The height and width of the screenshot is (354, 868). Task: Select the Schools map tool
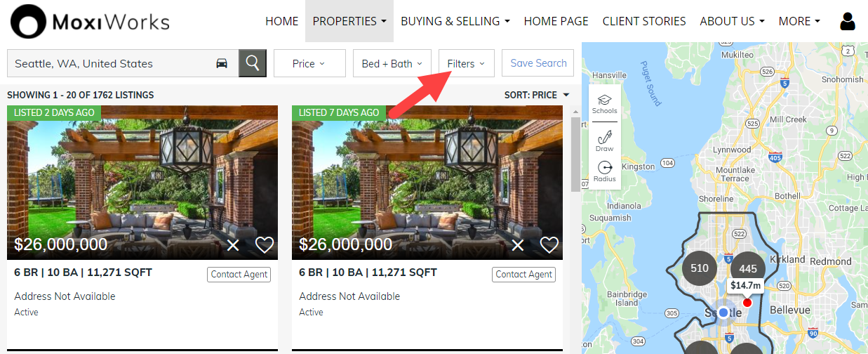[x=604, y=104]
